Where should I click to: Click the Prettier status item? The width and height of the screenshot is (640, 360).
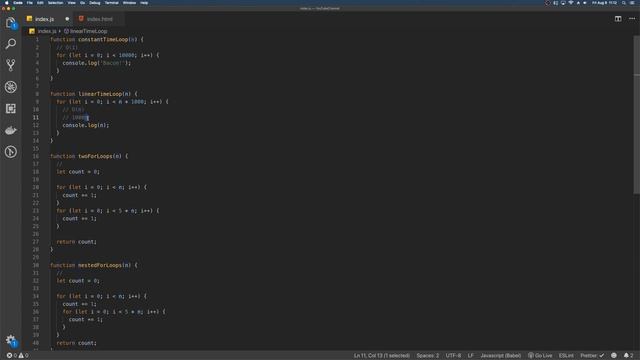click(592, 356)
